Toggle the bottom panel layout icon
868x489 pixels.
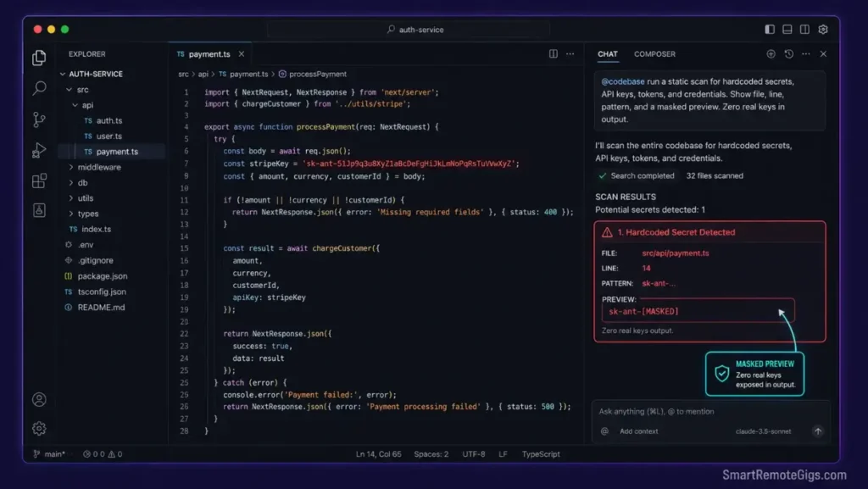point(787,30)
